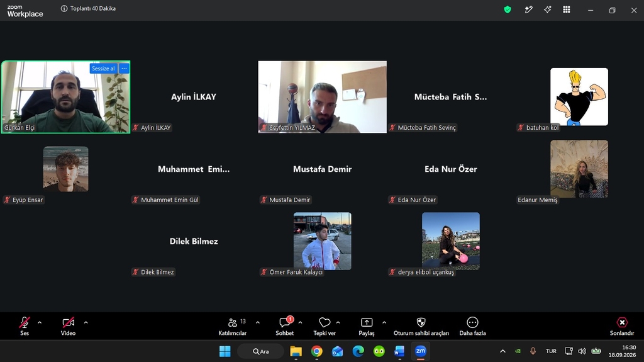Expand the arrow next to Paylaş
The image size is (644, 362).
(384, 322)
